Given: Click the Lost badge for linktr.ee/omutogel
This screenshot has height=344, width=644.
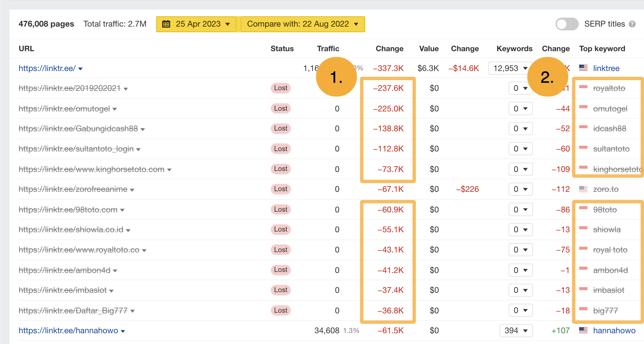Looking at the screenshot, I should click(x=281, y=108).
